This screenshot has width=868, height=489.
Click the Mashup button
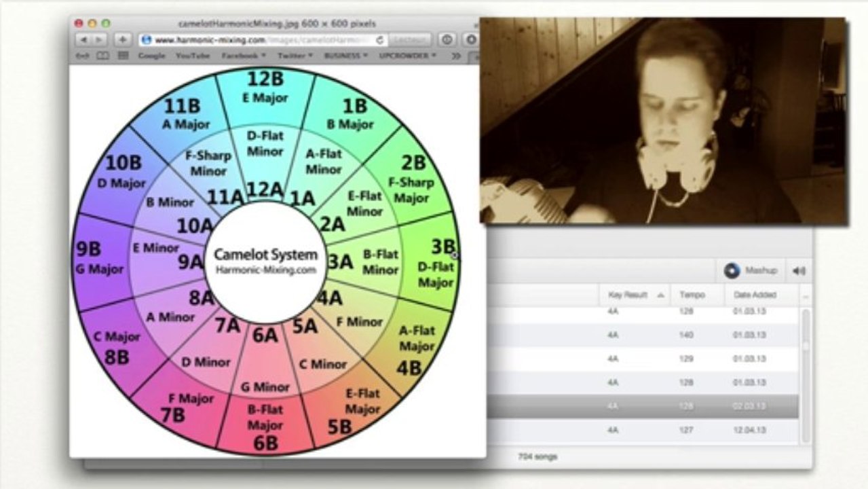click(x=751, y=270)
